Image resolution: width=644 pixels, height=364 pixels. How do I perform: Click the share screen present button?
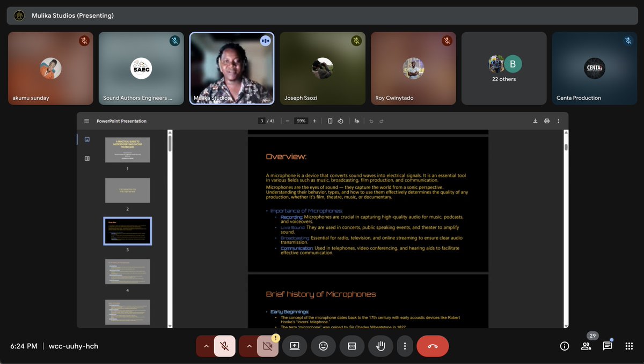[x=295, y=346]
